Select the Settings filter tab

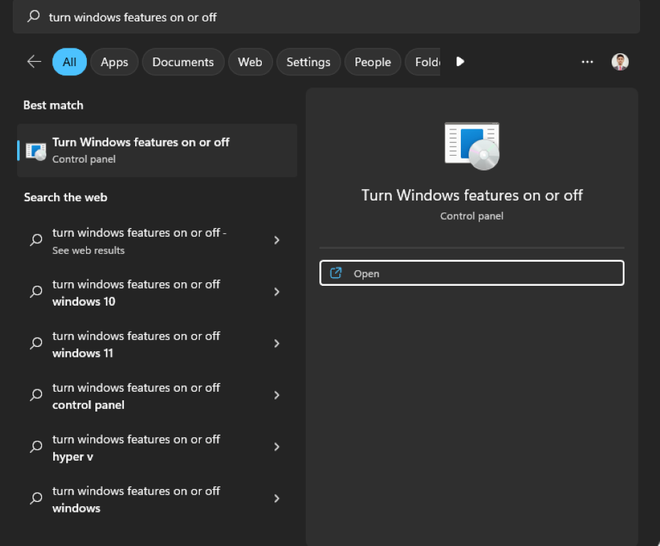[x=308, y=62]
